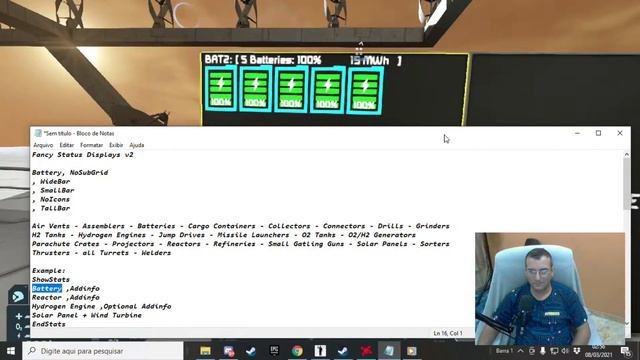Click the 'BAT2: [ 5 Batteries: 100%' header text
Screen dimensions: 640x360
(x=263, y=60)
